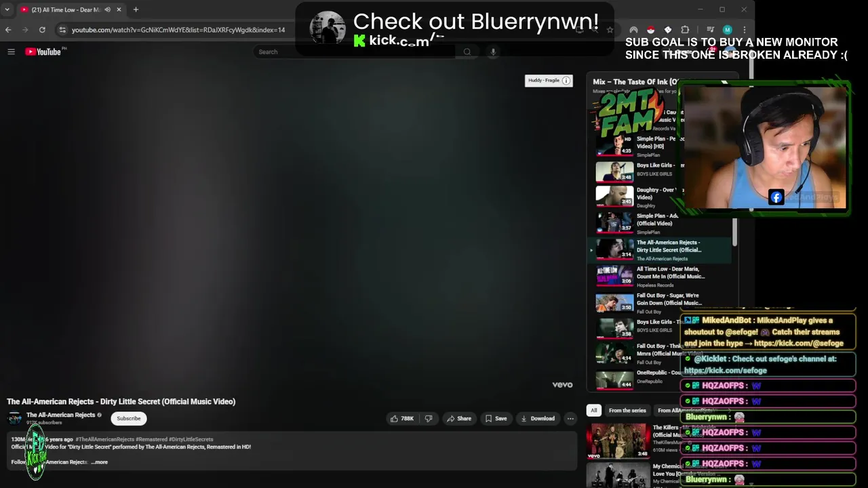868x488 pixels.
Task: Mute the tab using the speaker icon
Action: [x=107, y=9]
